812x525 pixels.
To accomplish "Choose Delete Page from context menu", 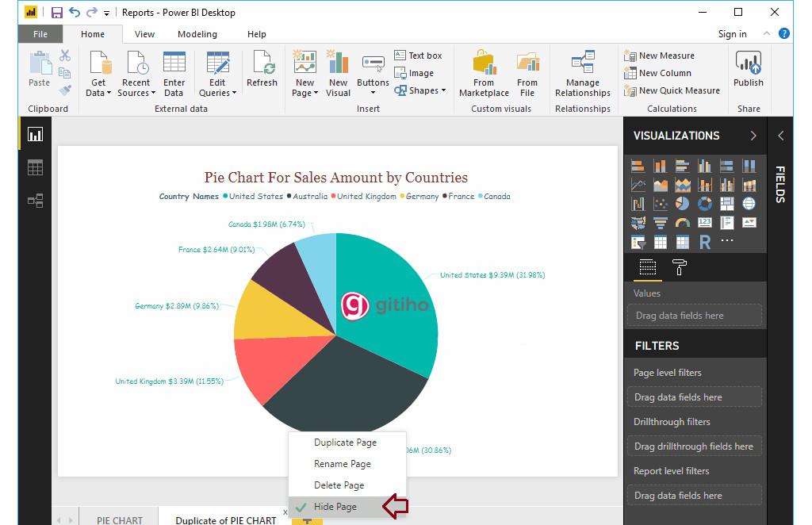I will point(347,485).
